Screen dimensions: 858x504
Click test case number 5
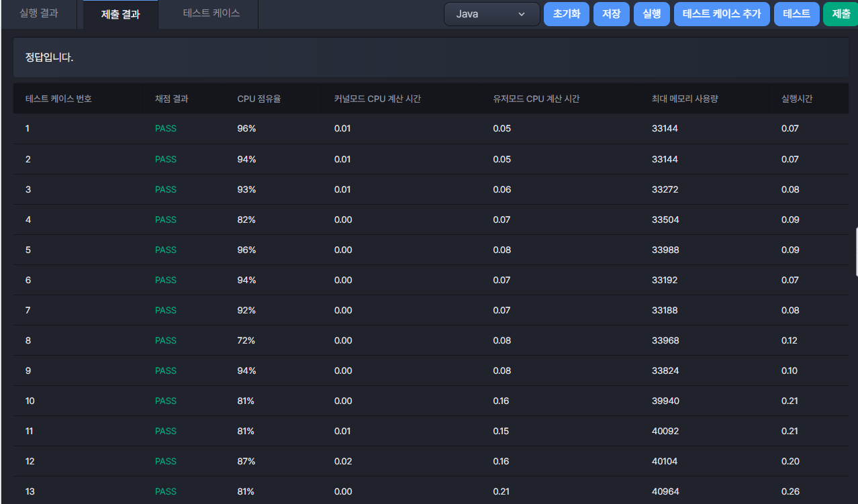tap(28, 250)
